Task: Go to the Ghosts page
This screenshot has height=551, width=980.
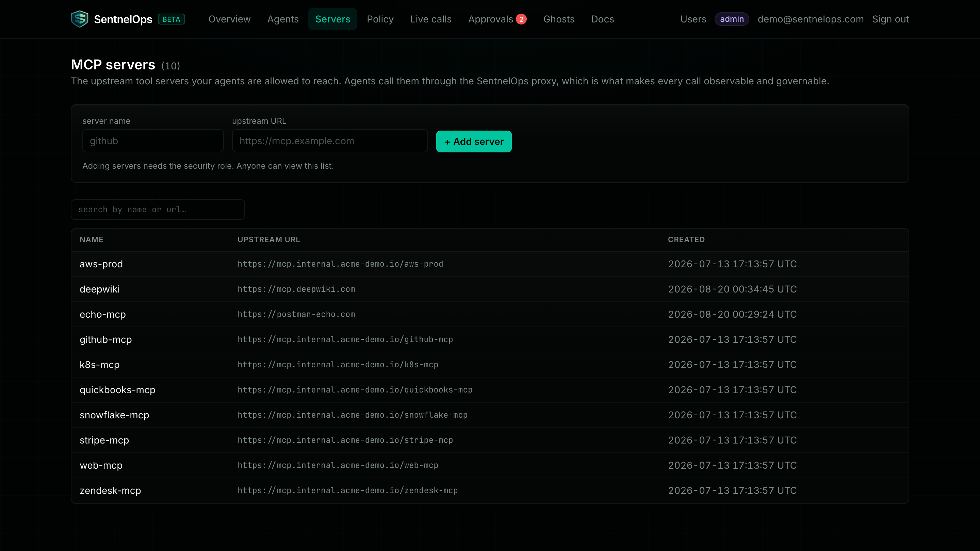Action: point(558,19)
